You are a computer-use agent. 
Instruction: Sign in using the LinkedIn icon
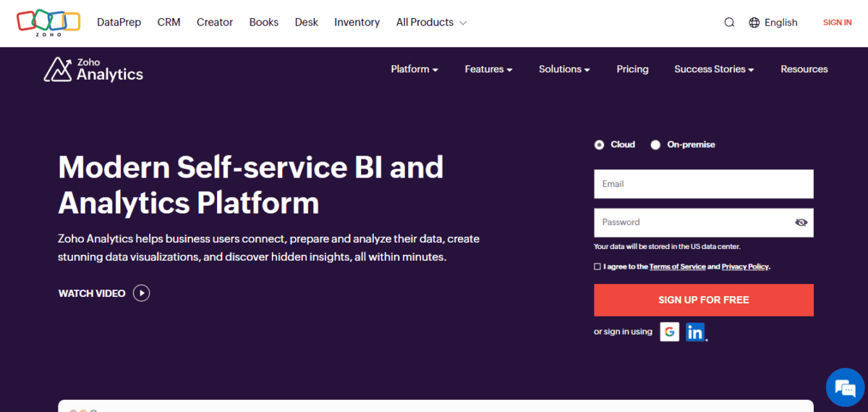point(695,332)
